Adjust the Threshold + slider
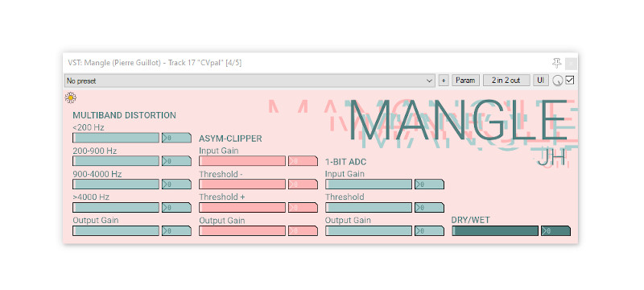The height and width of the screenshot is (290, 644). [242, 208]
